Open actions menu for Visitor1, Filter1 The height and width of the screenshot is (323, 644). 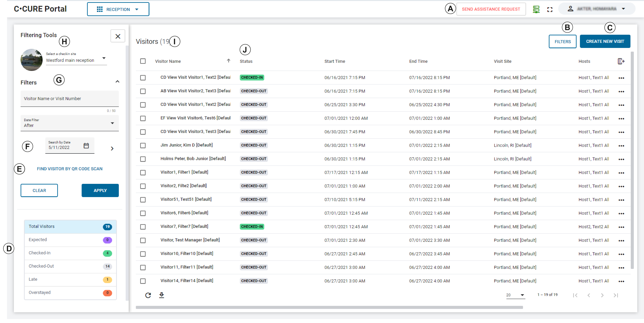click(621, 173)
